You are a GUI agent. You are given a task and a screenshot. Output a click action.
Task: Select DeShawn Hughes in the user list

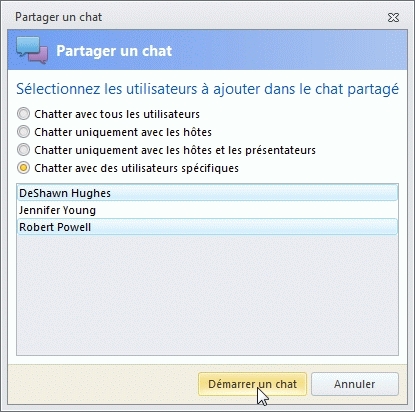[207, 193]
